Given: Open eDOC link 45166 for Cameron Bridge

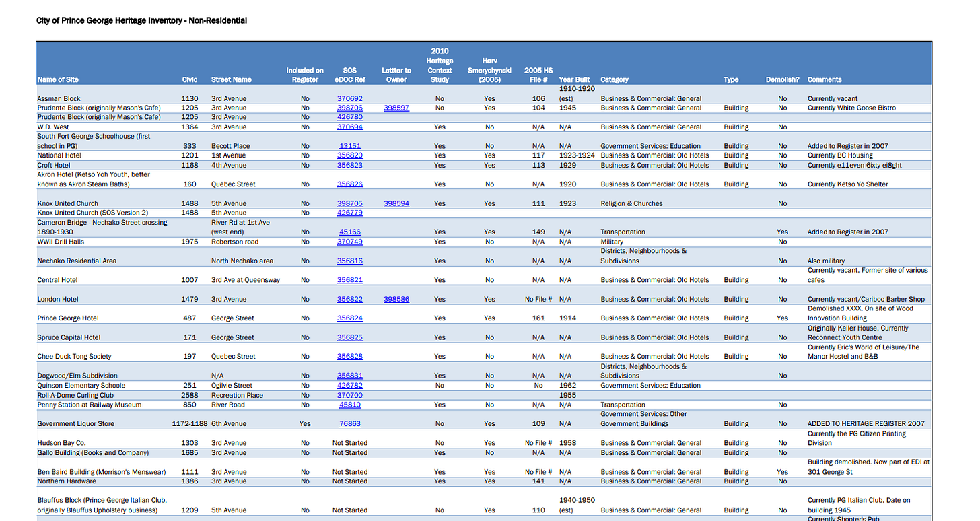Looking at the screenshot, I should click(350, 232).
